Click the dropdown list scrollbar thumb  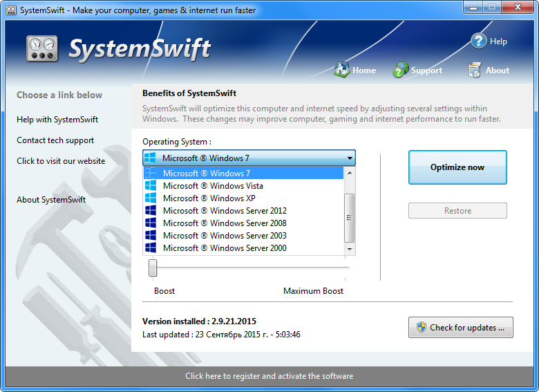tap(350, 218)
